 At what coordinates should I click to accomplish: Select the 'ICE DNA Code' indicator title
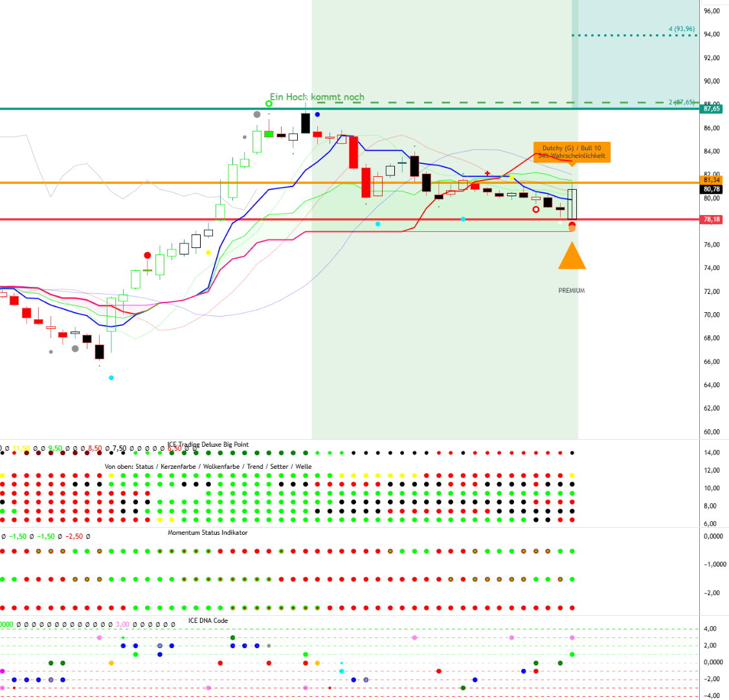[208, 620]
